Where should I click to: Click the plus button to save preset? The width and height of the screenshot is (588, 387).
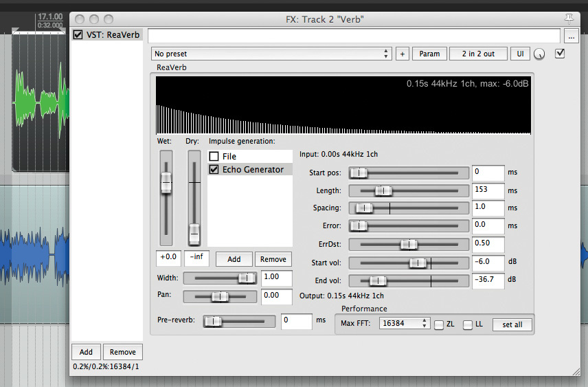click(x=403, y=54)
